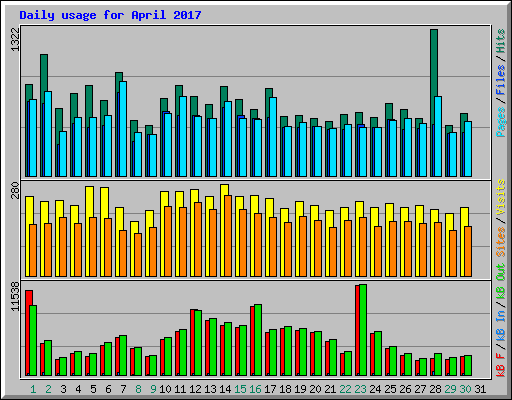Image resolution: width=512 pixels, height=400 pixels.
Task: Select day label '18' on the x-axis
Action: (x=285, y=389)
